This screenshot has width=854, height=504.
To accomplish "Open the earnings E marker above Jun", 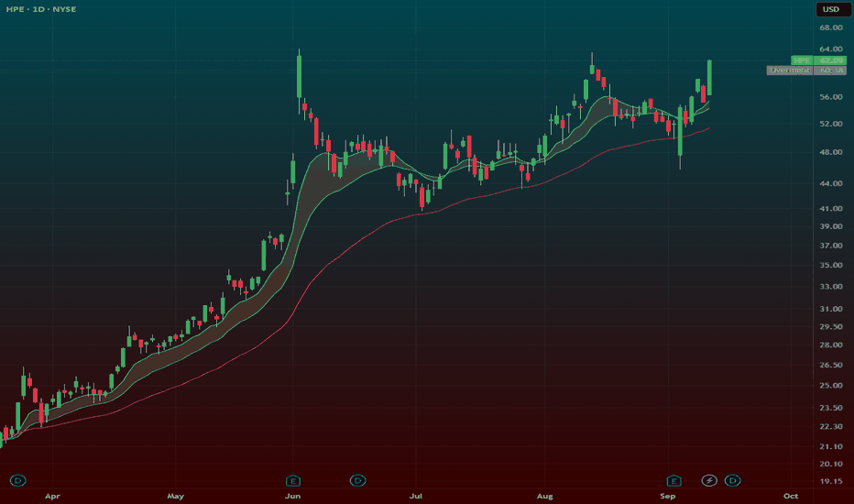I will tap(293, 480).
